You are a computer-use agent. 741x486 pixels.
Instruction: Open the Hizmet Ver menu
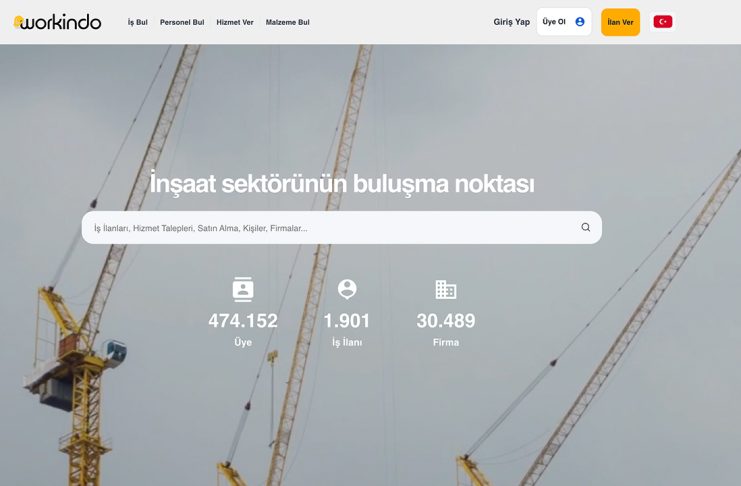[235, 22]
